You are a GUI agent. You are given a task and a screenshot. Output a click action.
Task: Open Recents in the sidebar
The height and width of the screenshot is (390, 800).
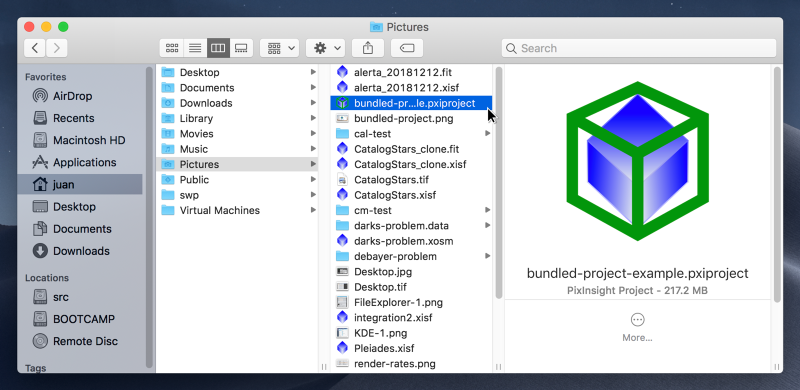pyautogui.click(x=80, y=118)
